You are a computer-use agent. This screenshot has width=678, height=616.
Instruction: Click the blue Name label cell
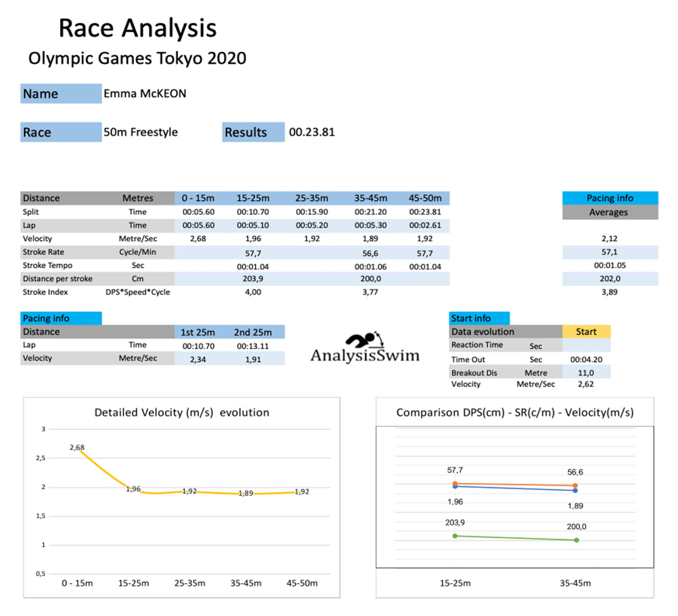(x=61, y=93)
